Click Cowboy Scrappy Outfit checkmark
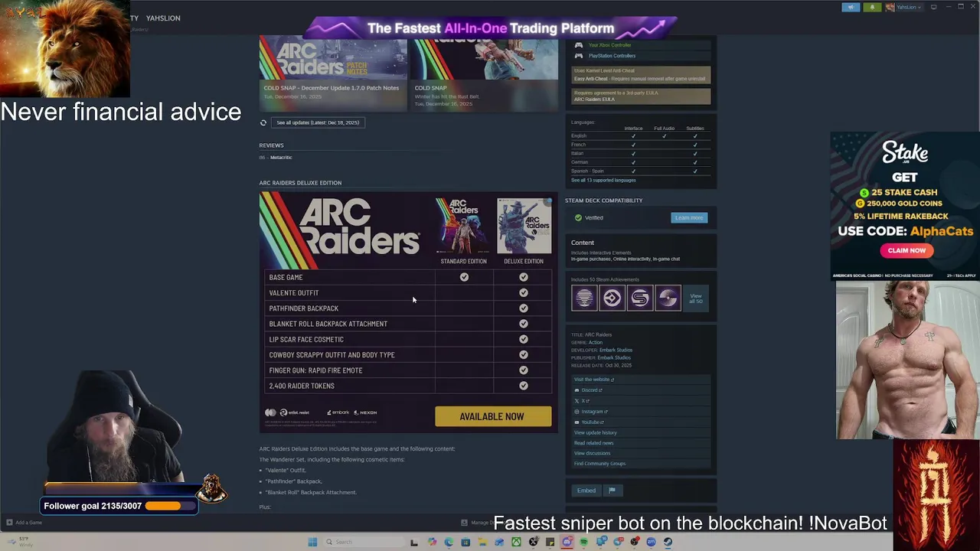 pyautogui.click(x=524, y=354)
